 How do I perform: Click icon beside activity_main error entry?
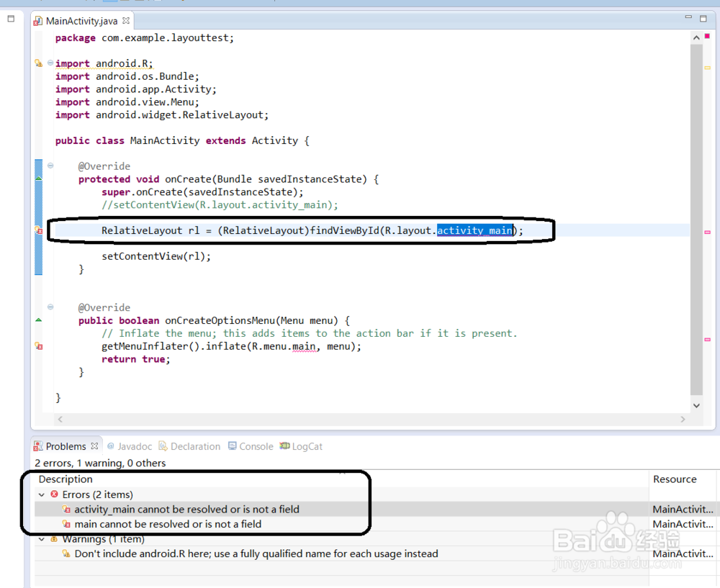point(66,509)
